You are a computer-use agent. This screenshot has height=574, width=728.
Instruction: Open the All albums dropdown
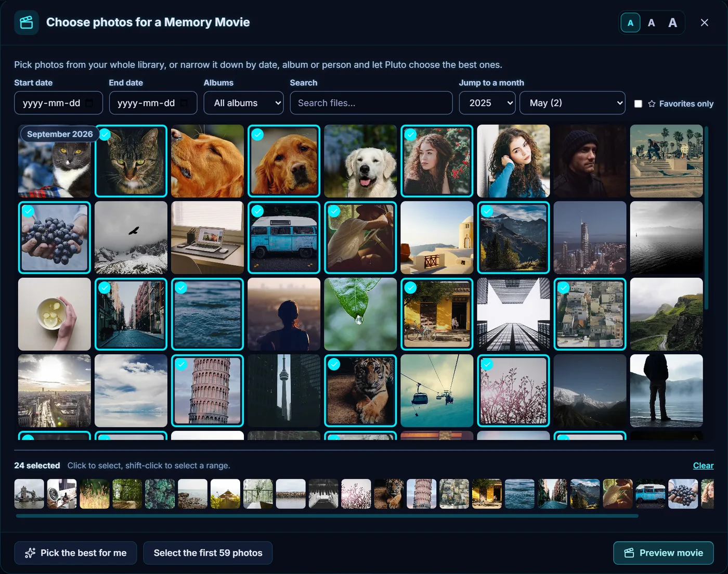pyautogui.click(x=243, y=103)
